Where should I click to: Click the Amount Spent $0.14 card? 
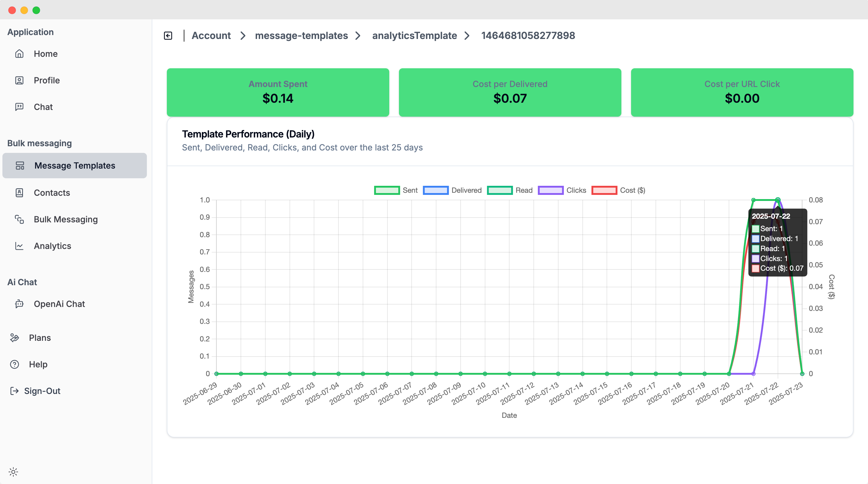click(278, 92)
